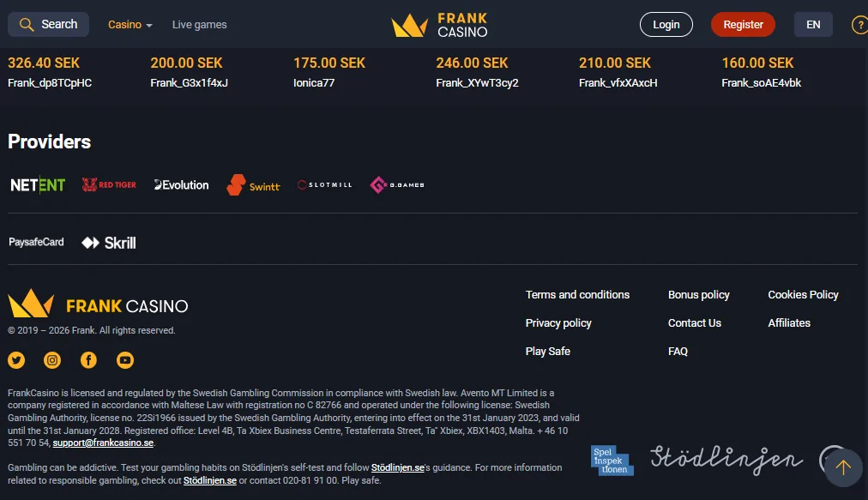868x500 pixels.
Task: Select winner Frank_soAE4vbk entry
Action: 761,73
